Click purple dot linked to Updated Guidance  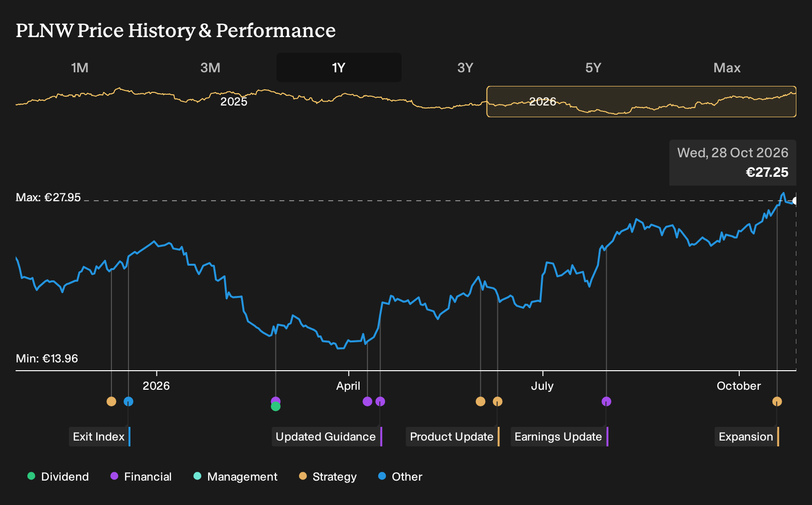[380, 401]
